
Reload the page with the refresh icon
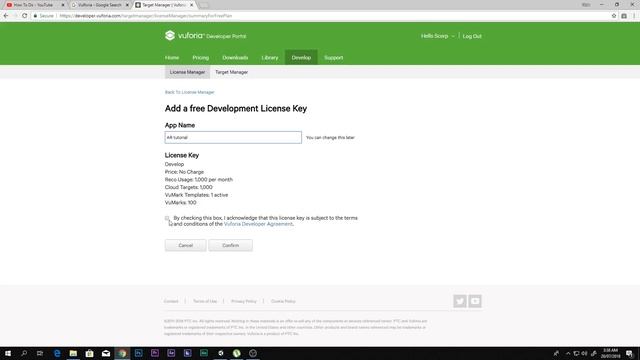point(24,16)
